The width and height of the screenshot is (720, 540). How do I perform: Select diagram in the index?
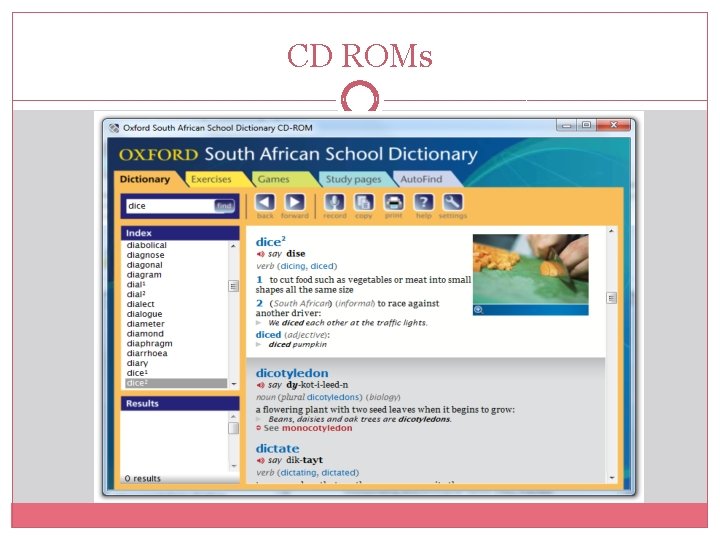point(144,275)
